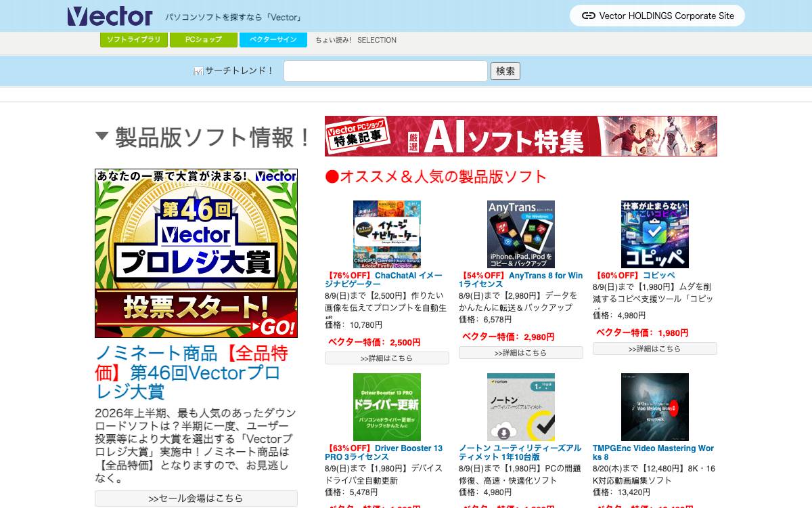Click 詳細はこちら button under コピッペ
Image resolution: width=812 pixels, height=508 pixels.
tap(655, 349)
